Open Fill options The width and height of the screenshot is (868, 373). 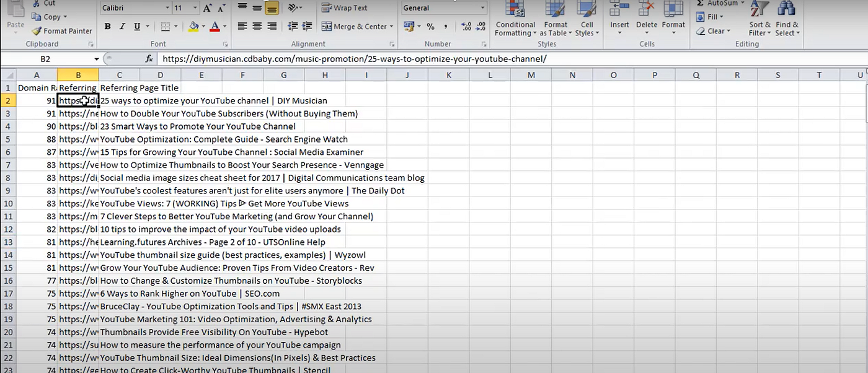pos(711,17)
